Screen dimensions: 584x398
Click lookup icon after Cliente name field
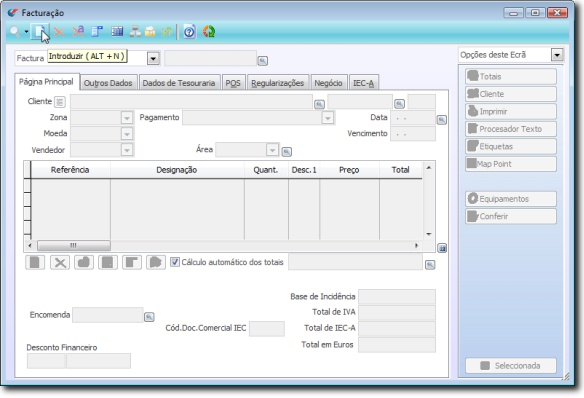point(319,104)
